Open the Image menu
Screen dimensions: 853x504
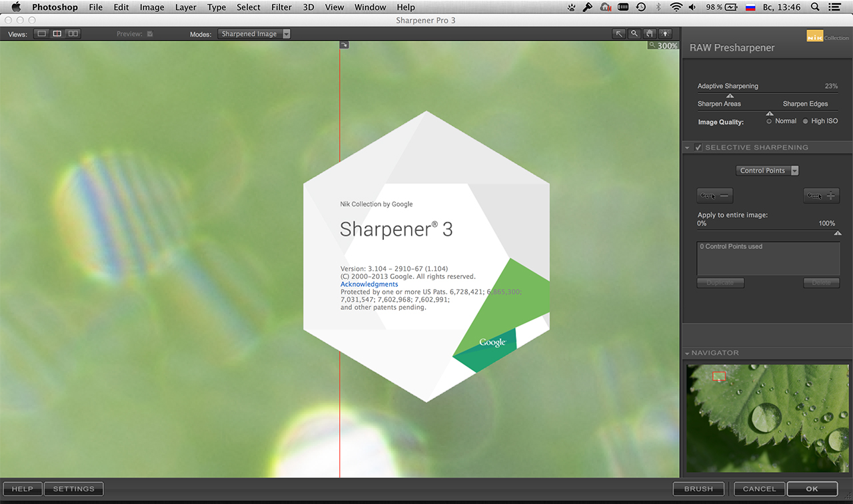[x=152, y=7]
